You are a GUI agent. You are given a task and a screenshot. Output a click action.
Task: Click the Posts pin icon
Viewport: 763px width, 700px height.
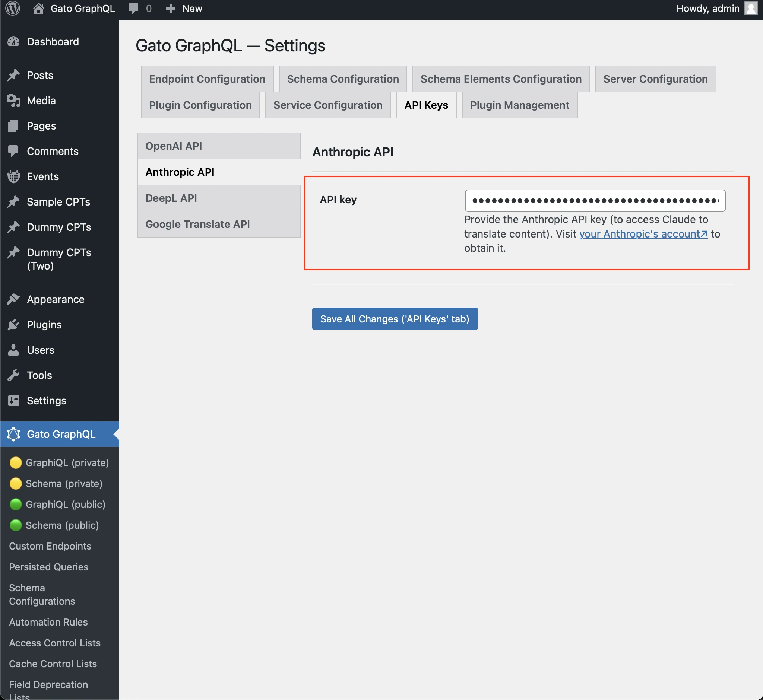(x=14, y=75)
